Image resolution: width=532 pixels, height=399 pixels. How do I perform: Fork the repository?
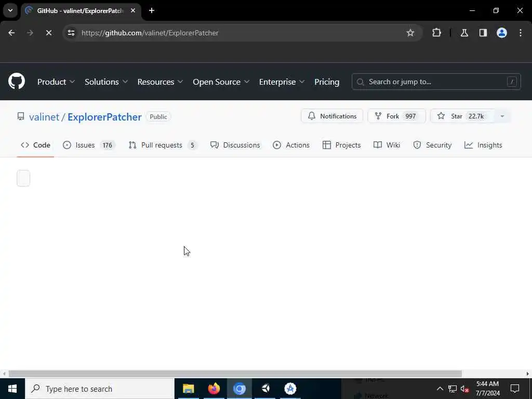(x=396, y=116)
